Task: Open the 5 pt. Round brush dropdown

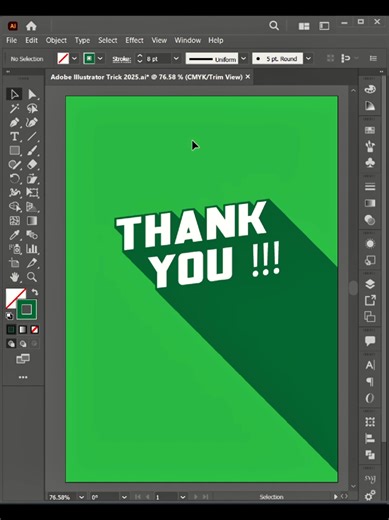Action: click(308, 59)
